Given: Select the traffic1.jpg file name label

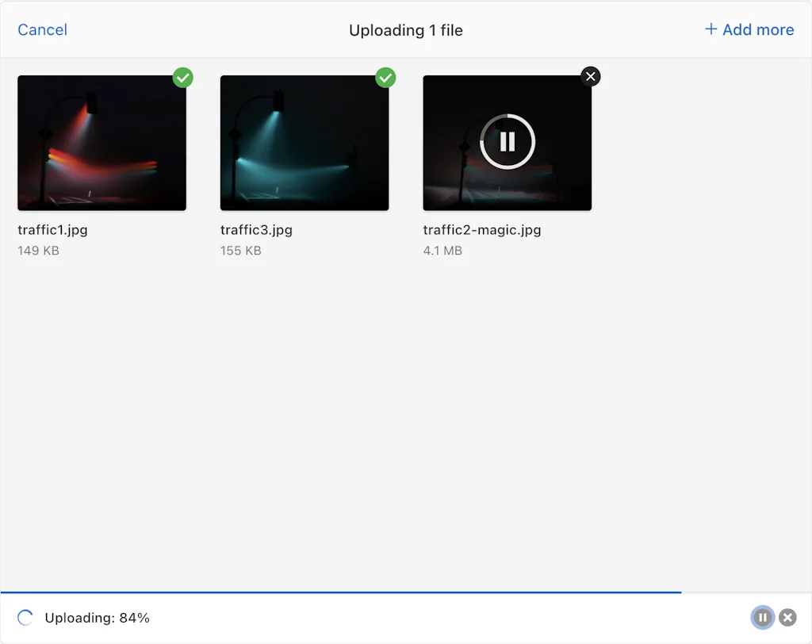Looking at the screenshot, I should [53, 230].
